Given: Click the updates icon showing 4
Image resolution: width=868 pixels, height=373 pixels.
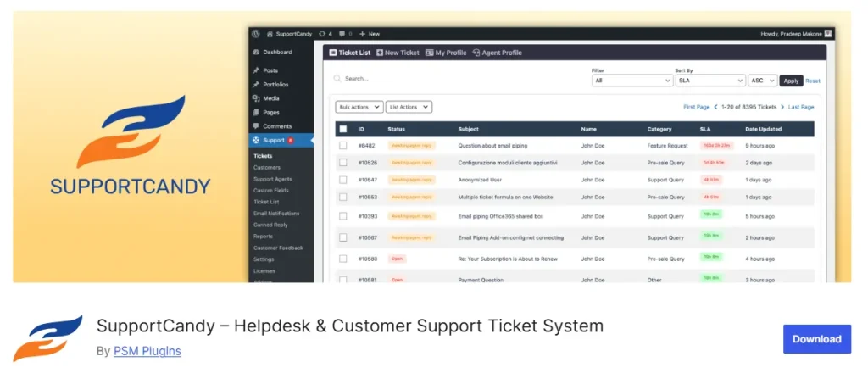Looking at the screenshot, I should [x=325, y=34].
